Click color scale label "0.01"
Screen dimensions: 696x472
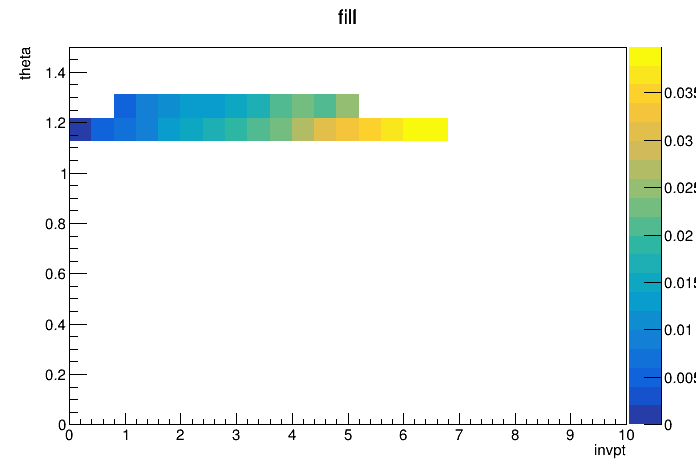click(679, 330)
